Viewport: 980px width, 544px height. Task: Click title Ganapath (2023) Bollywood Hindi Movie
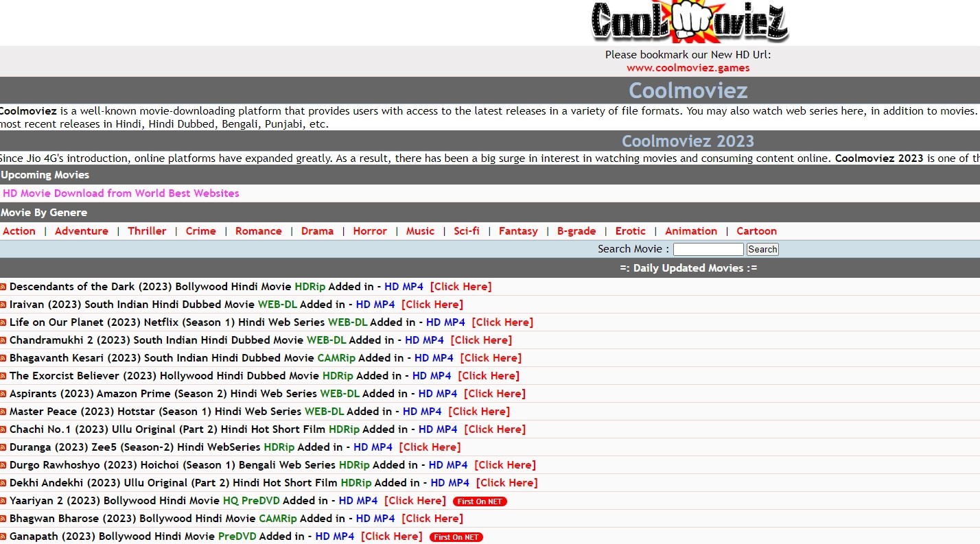pos(113,536)
